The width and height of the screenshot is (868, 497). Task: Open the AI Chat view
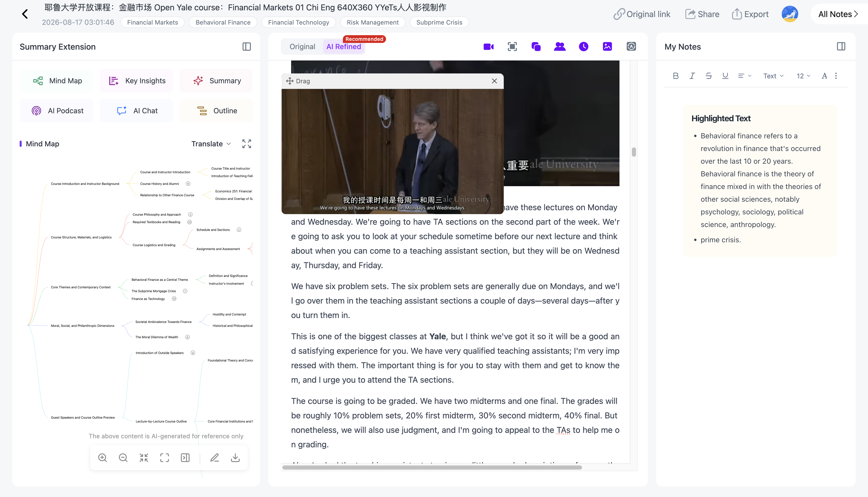[136, 111]
